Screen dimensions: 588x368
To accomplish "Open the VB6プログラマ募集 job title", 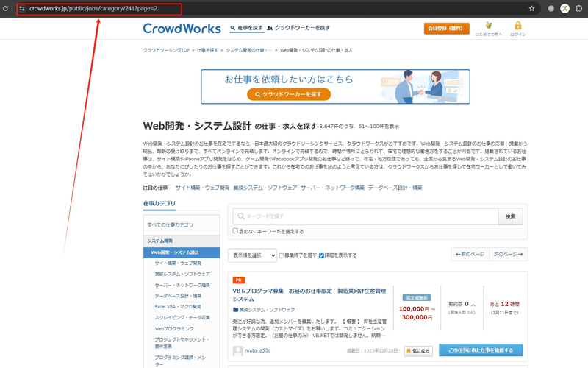I will (x=309, y=295).
